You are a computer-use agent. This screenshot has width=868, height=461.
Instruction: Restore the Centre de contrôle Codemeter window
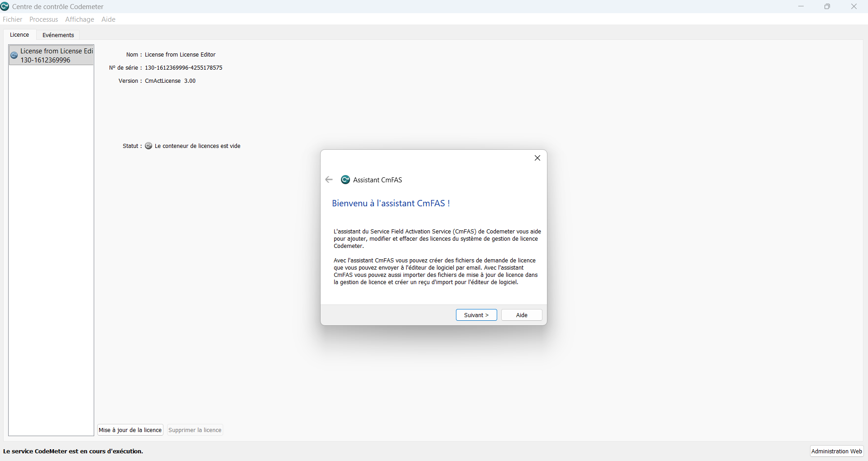[827, 6]
